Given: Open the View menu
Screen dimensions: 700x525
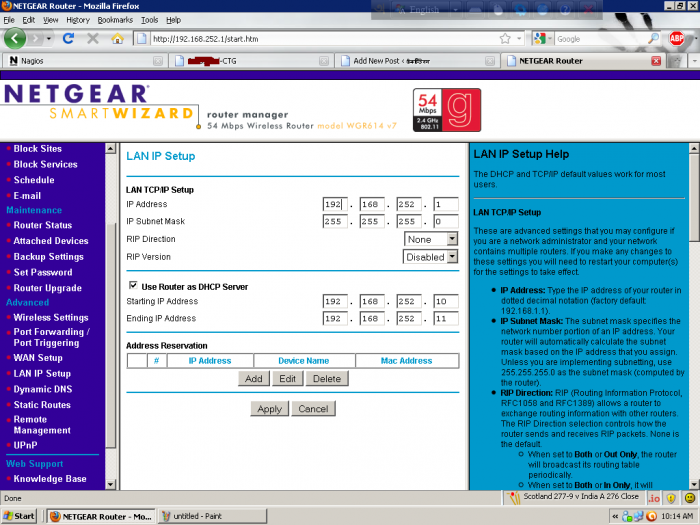Looking at the screenshot, I should 50,20.
